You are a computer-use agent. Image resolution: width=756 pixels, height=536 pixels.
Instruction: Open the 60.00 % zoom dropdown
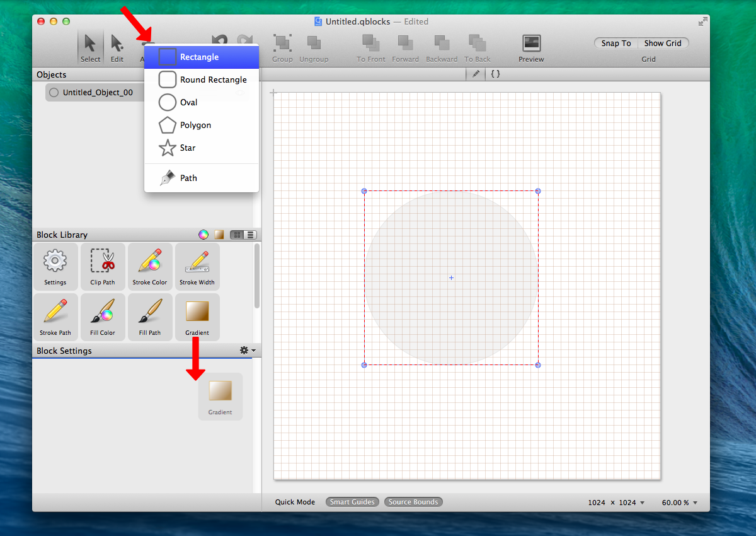[680, 503]
